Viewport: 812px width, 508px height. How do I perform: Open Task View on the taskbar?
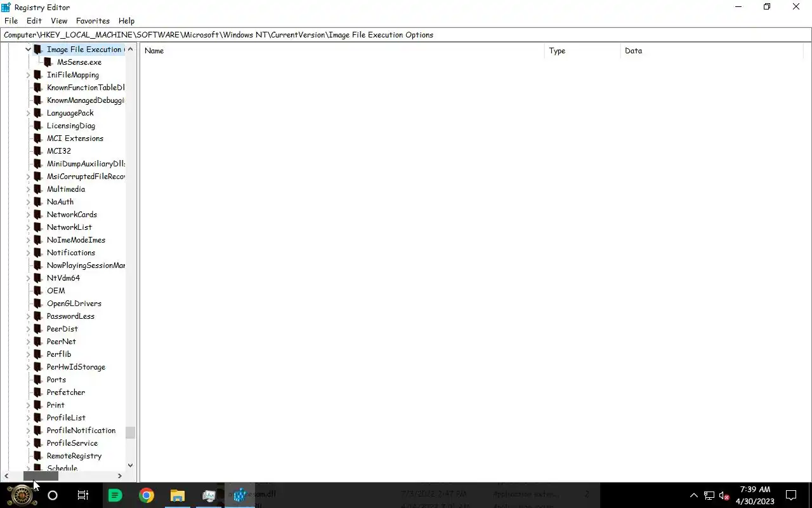[83, 495]
